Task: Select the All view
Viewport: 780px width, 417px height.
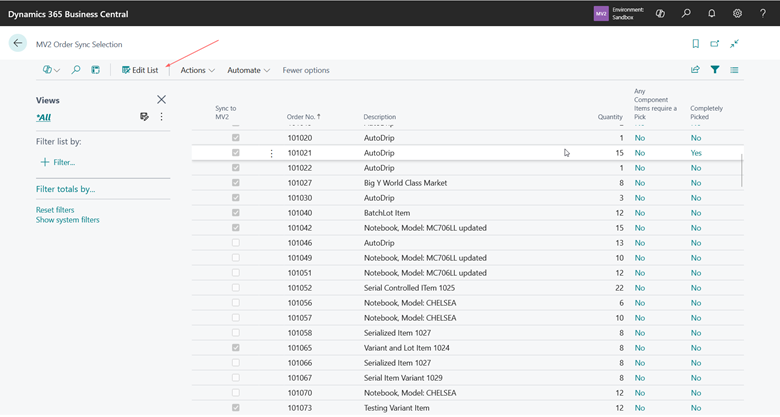Action: click(44, 117)
